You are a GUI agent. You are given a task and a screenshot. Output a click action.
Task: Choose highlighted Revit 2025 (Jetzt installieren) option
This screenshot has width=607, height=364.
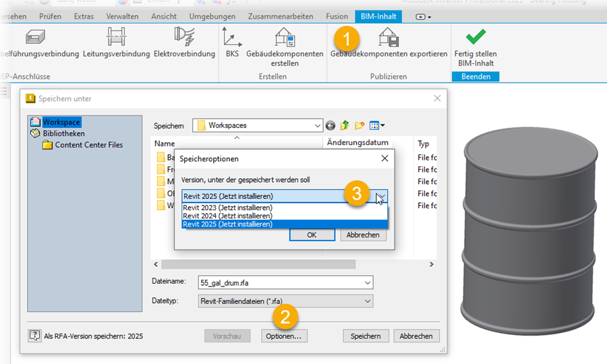tap(285, 224)
